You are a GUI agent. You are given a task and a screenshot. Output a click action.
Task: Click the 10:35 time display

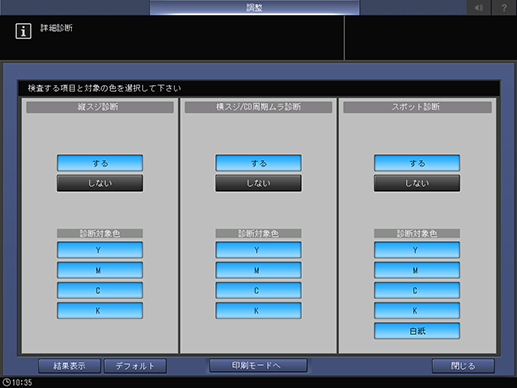click(x=22, y=382)
